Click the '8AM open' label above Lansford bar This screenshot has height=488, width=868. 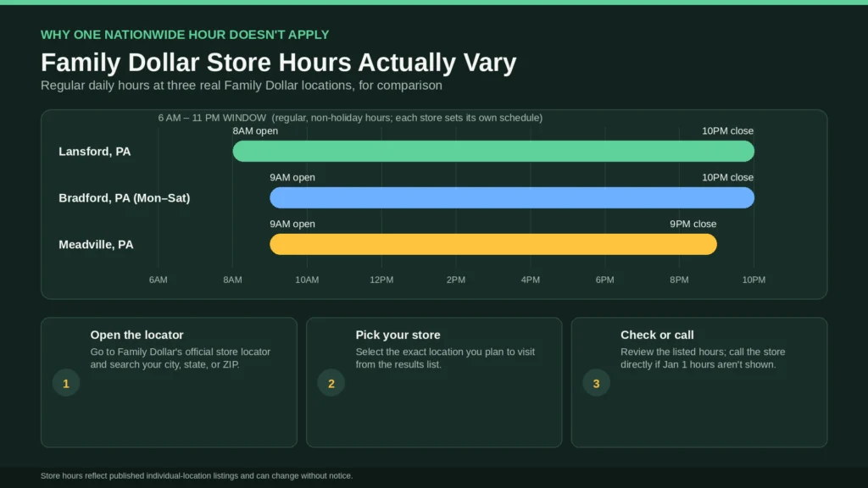pyautogui.click(x=255, y=131)
